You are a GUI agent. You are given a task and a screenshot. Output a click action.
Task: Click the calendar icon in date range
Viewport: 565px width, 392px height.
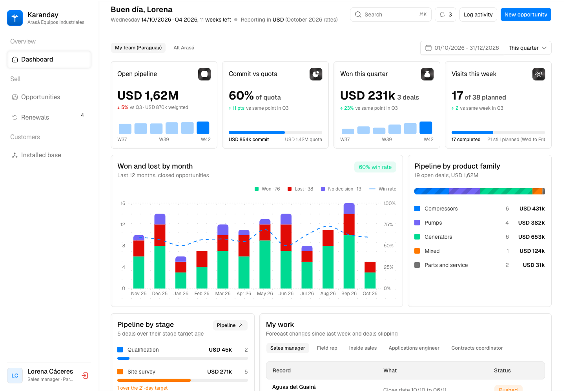click(x=428, y=48)
